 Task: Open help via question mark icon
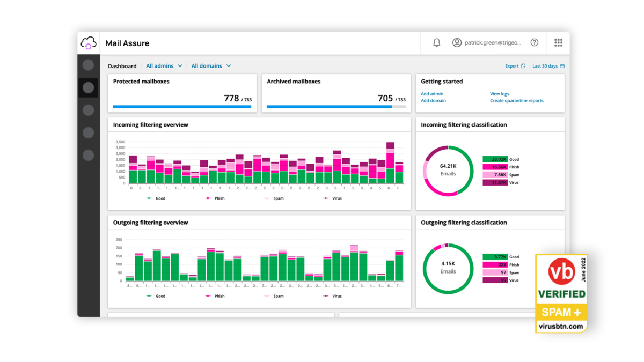click(534, 43)
